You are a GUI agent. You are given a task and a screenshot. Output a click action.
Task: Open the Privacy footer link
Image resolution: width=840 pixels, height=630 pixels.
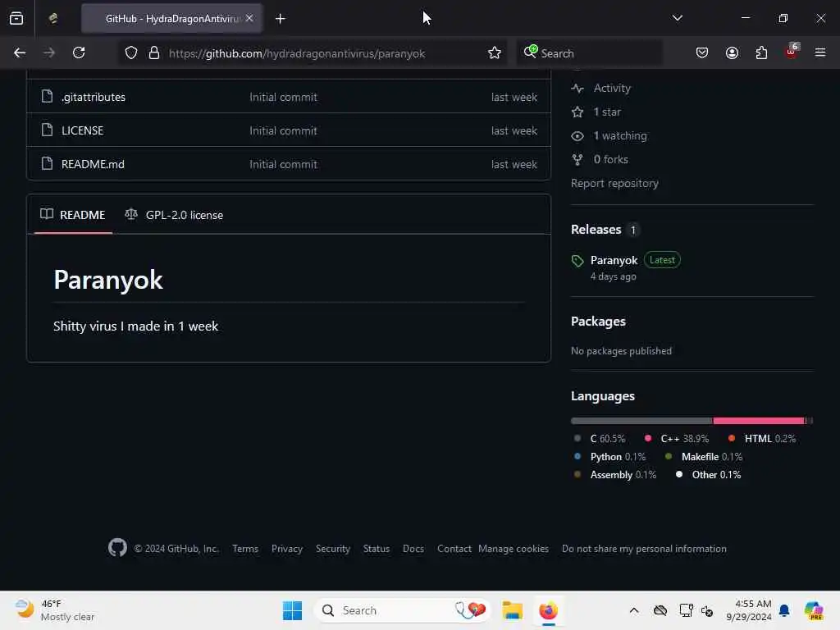pyautogui.click(x=287, y=549)
